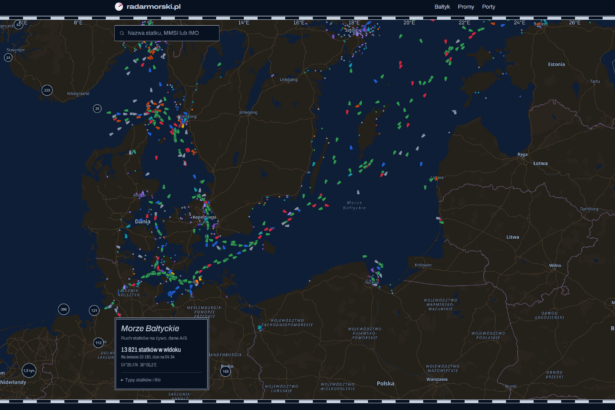Image resolution: width=615 pixels, height=410 pixels.
Task: Open the "1,3 tys." cluster near Niderlandy
Action: (x=29, y=370)
